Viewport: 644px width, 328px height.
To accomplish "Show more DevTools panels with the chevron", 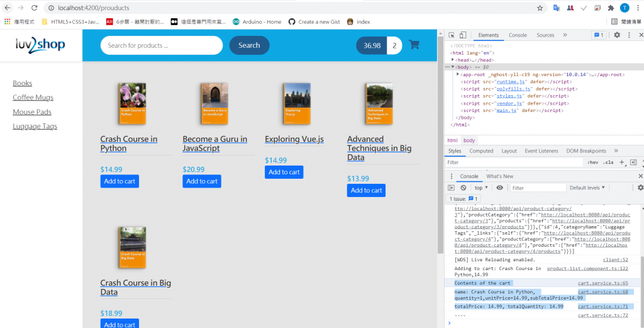I will [x=565, y=35].
